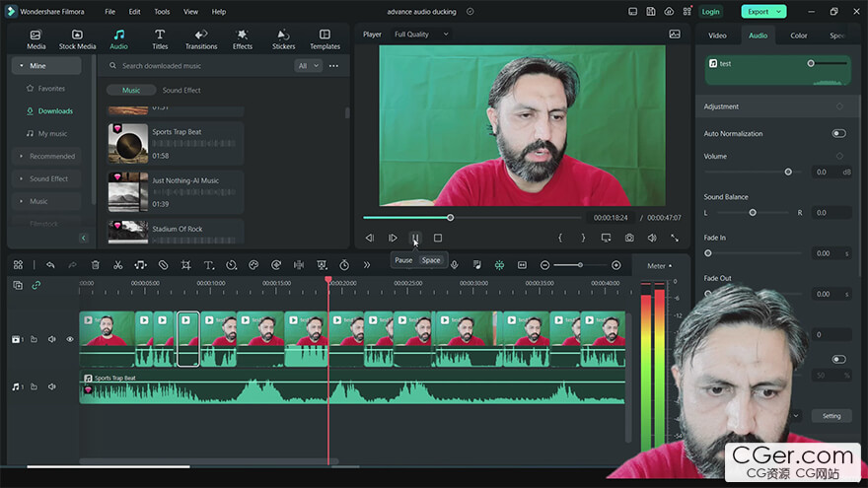868x488 pixels.
Task: Zoom in the timeline with plus icon
Action: click(x=616, y=265)
